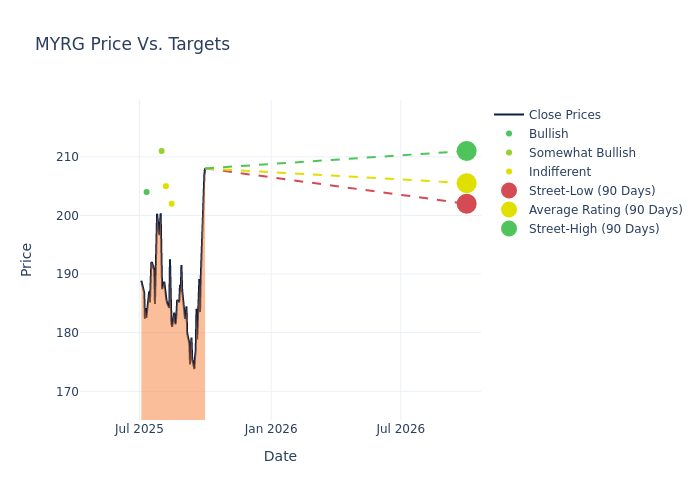
Task: Toggle Close Prices legend entry
Action: (564, 115)
